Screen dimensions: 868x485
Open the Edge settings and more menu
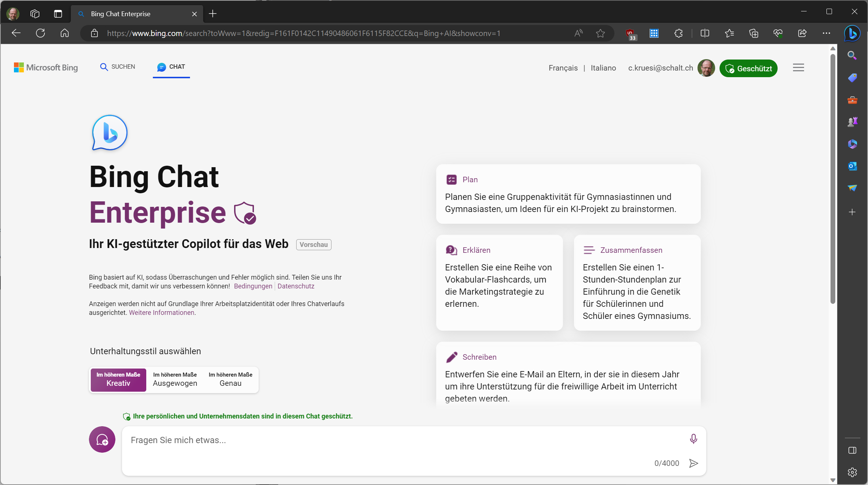coord(826,33)
